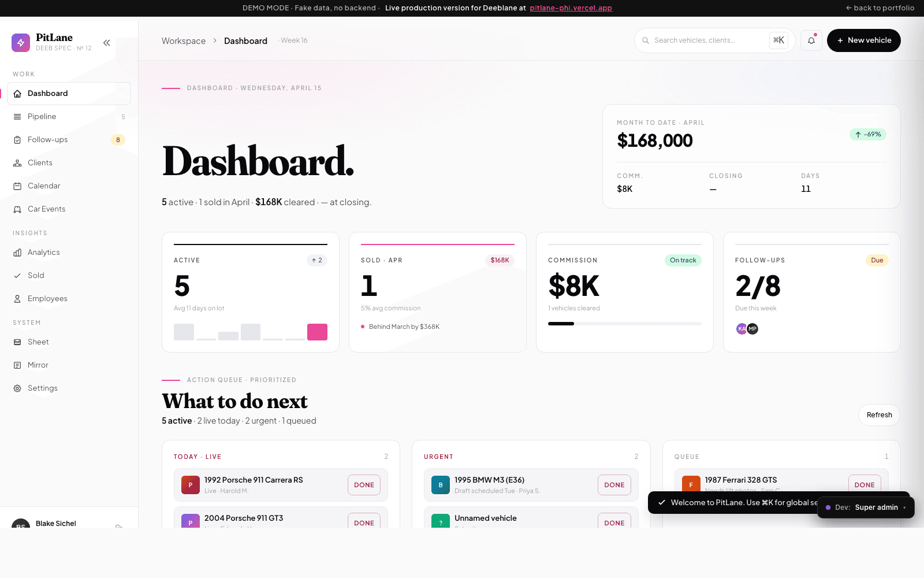
Task: Click the Car Events icon in the sidebar
Action: click(x=17, y=209)
